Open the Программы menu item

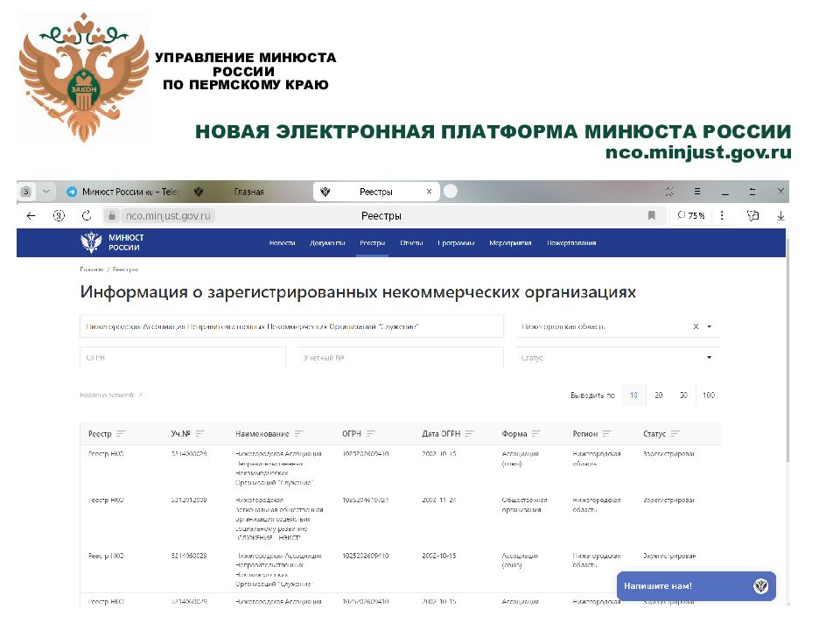[x=456, y=242]
